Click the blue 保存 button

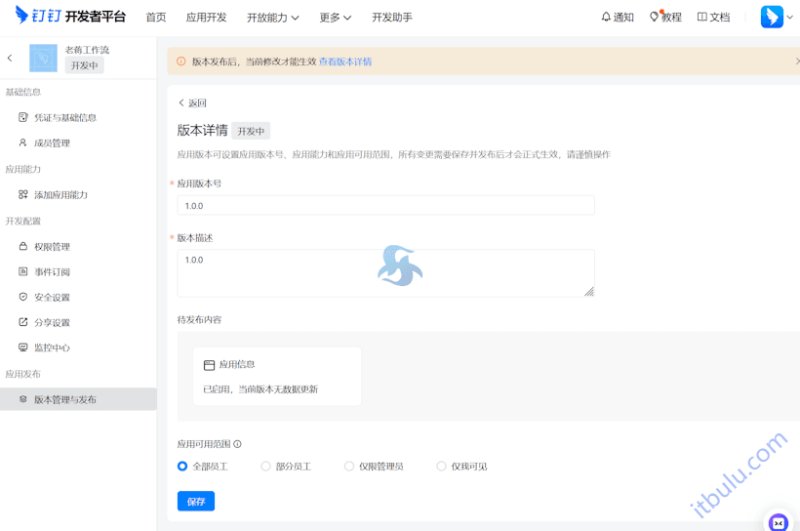click(x=196, y=501)
